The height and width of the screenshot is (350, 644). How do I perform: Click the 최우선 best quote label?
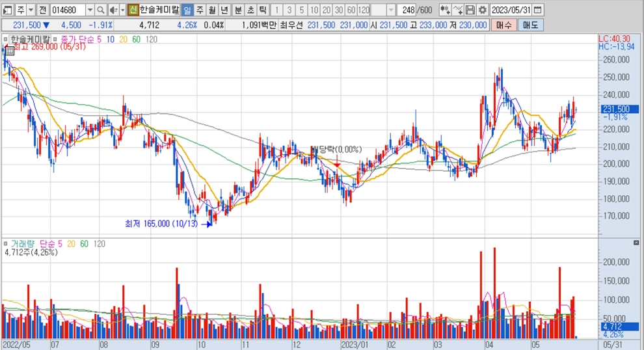point(291,25)
